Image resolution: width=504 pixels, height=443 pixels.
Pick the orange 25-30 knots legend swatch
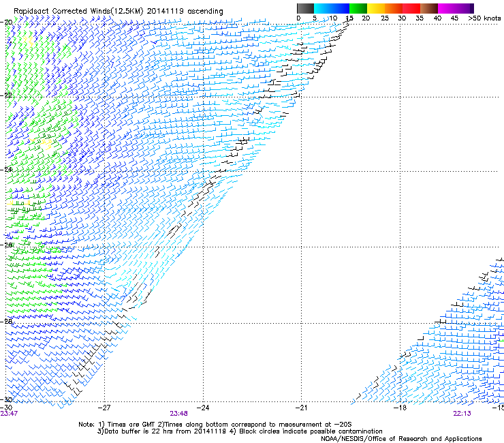[394, 8]
